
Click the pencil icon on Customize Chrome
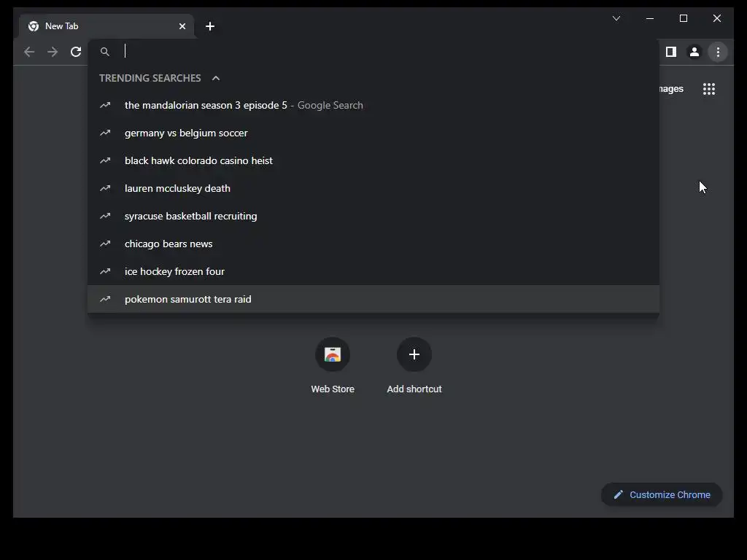pyautogui.click(x=619, y=495)
